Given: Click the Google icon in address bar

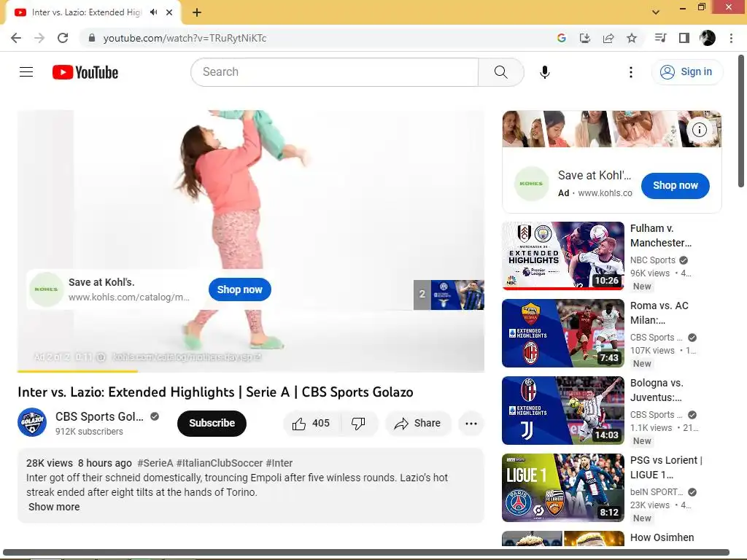Looking at the screenshot, I should [561, 38].
